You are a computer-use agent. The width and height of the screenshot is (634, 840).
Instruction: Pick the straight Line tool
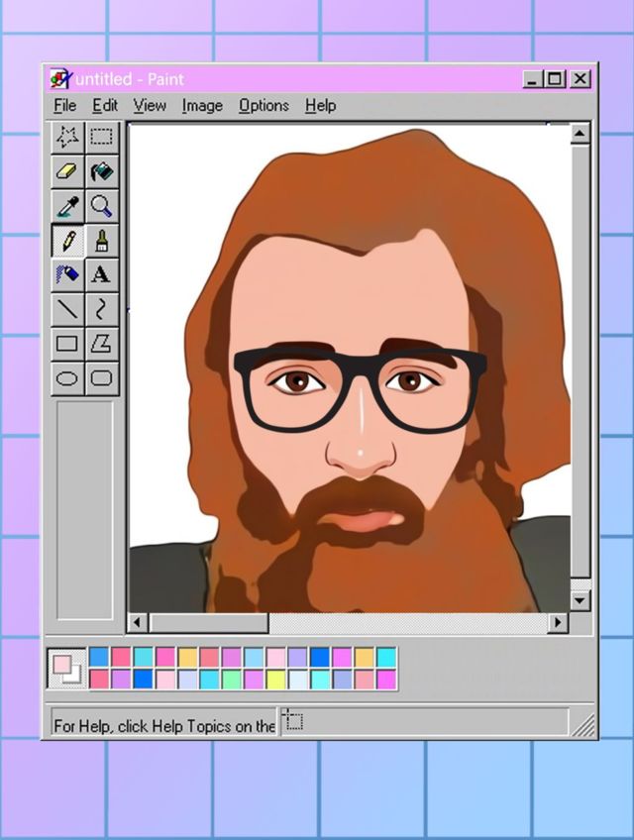click(67, 309)
